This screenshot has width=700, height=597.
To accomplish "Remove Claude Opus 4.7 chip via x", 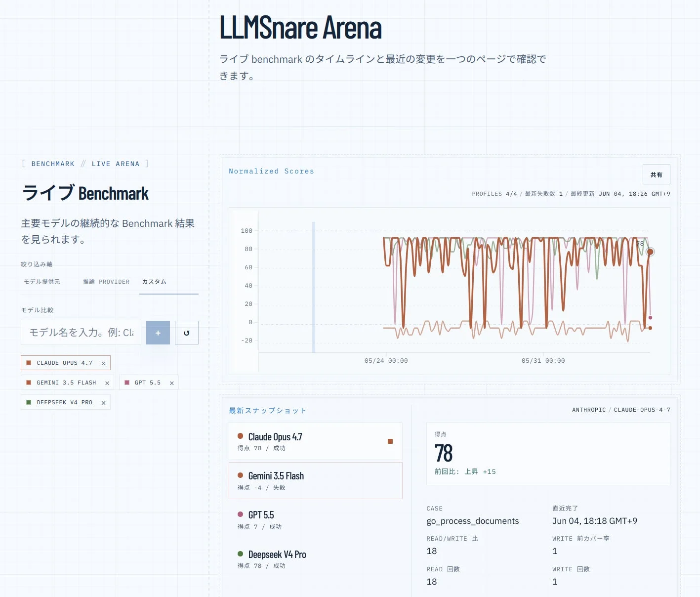I will [103, 363].
